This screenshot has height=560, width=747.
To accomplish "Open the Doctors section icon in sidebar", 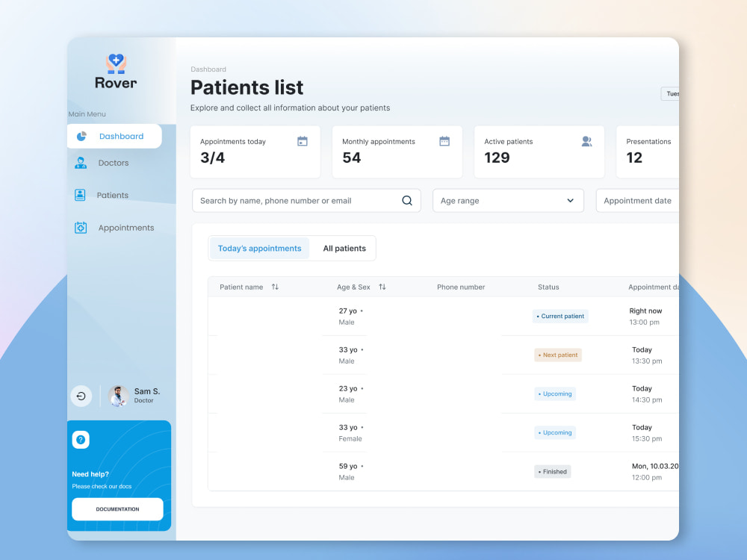I will [x=81, y=163].
